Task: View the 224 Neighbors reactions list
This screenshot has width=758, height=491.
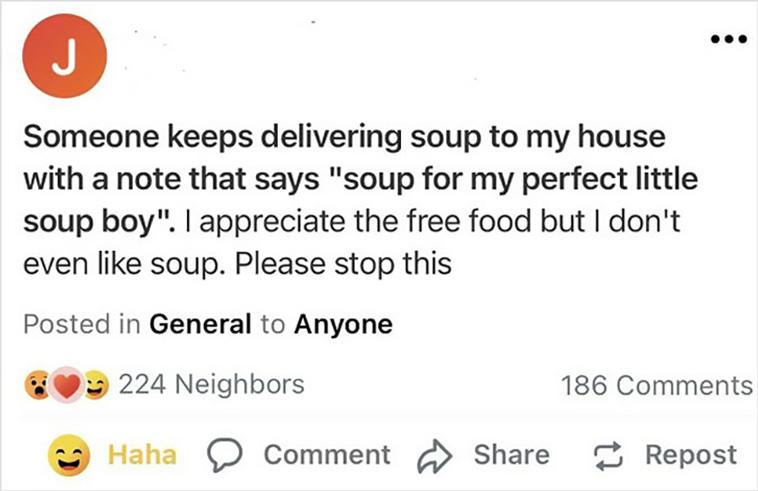Action: tap(211, 385)
